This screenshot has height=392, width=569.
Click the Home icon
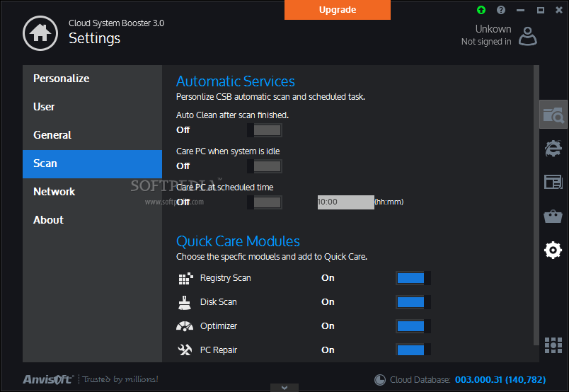(40, 32)
